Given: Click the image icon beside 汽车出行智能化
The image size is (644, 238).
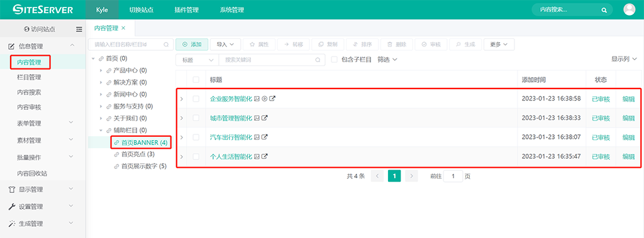Looking at the screenshot, I should tap(257, 137).
